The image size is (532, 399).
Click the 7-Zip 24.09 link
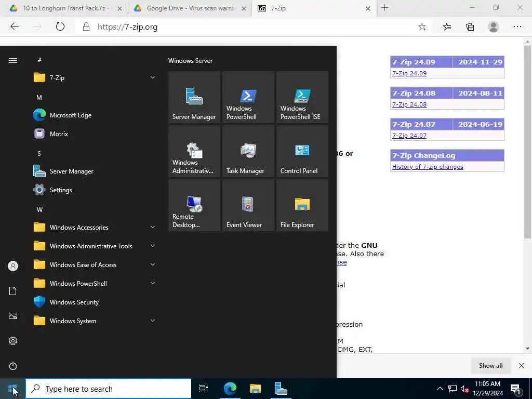click(409, 73)
